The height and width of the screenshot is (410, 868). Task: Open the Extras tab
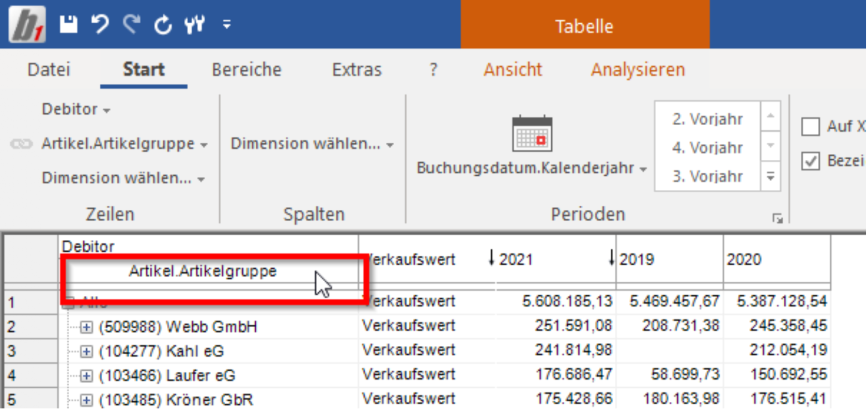point(357,69)
